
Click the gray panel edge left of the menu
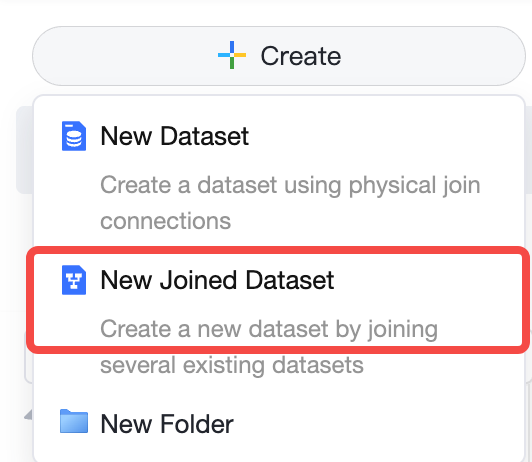tap(24, 150)
